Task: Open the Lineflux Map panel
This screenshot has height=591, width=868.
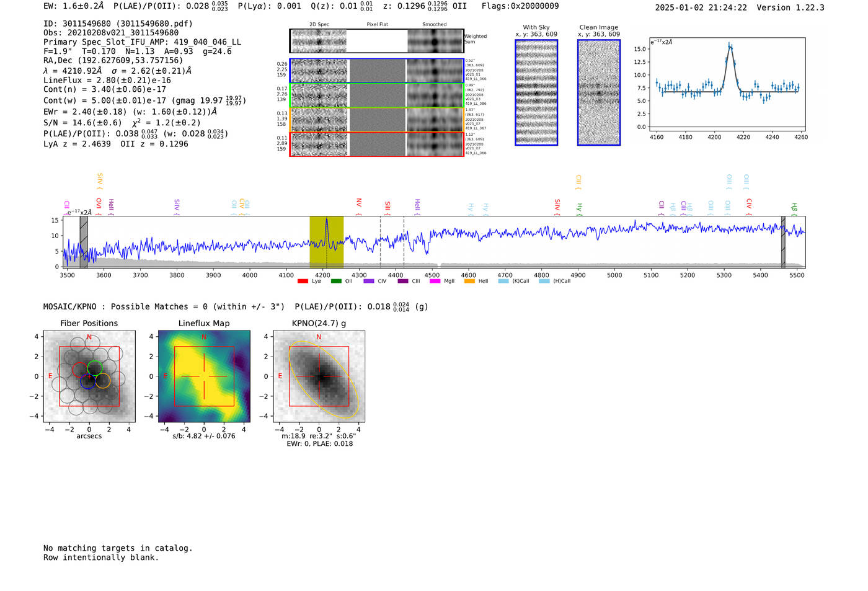Action: (204, 376)
